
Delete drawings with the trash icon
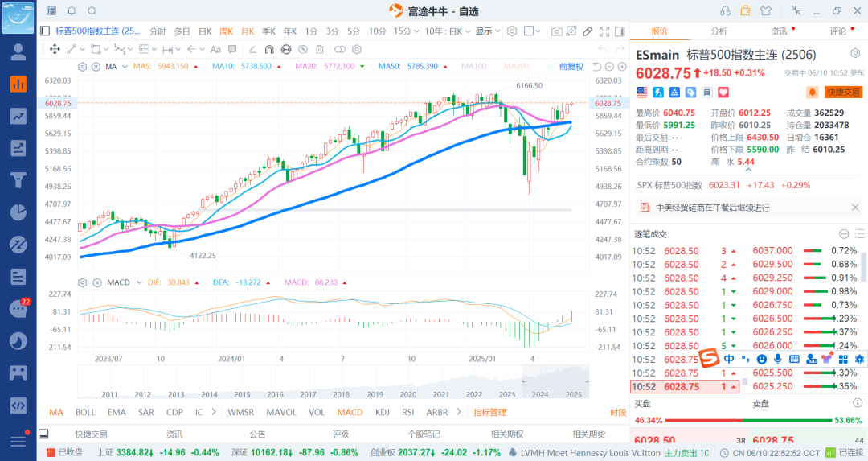tap(319, 49)
